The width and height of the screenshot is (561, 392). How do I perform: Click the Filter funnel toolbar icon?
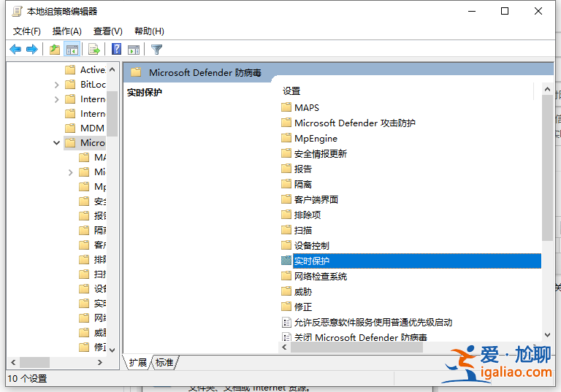(x=156, y=49)
